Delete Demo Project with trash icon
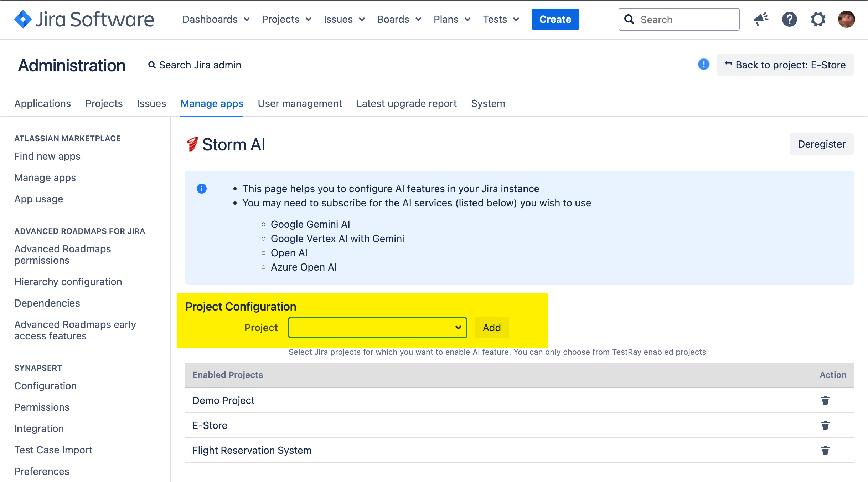 tap(826, 400)
